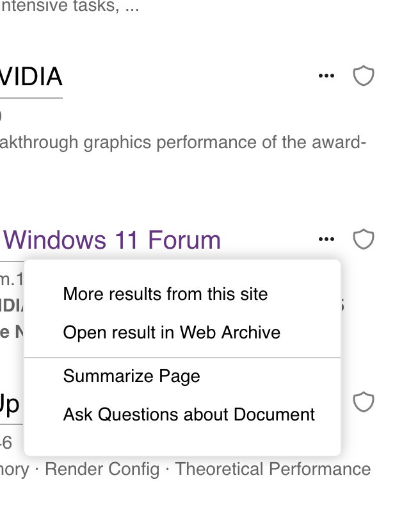This screenshot has height=532, width=411.
Task: Select More results from this site
Action: click(x=165, y=294)
